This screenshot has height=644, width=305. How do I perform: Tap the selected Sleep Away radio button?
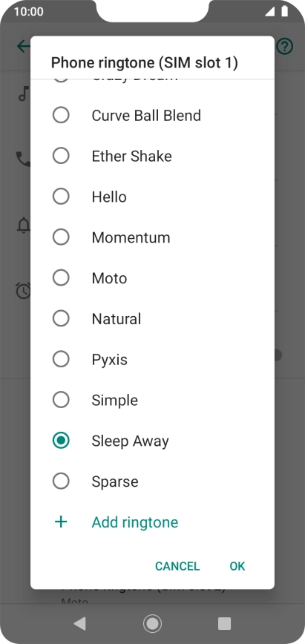pos(61,441)
